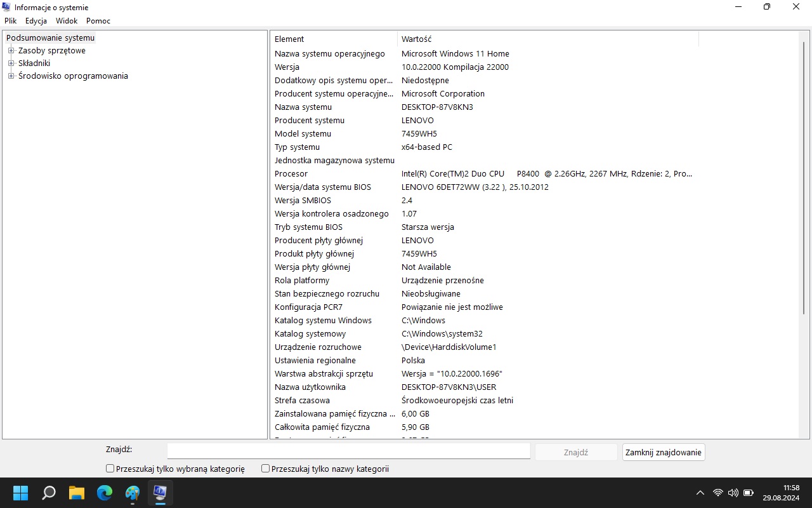Screen dimensions: 812x508
Task: Select Środowisko oprogramowania label
Action: [73, 76]
